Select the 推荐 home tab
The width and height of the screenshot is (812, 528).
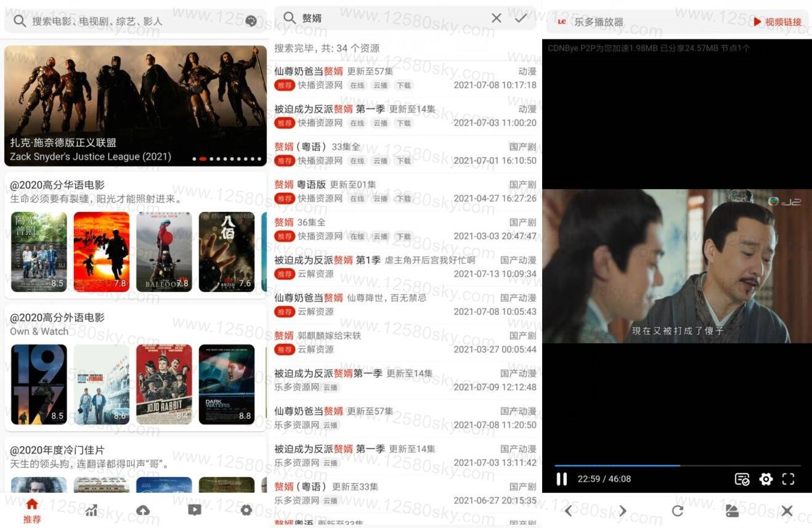tap(32, 511)
